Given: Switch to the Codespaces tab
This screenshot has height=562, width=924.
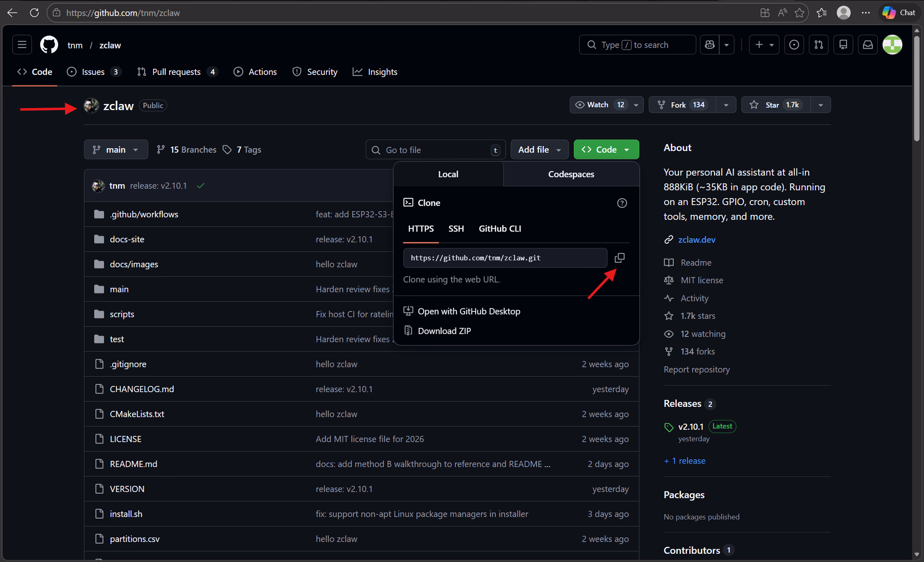Looking at the screenshot, I should (571, 174).
